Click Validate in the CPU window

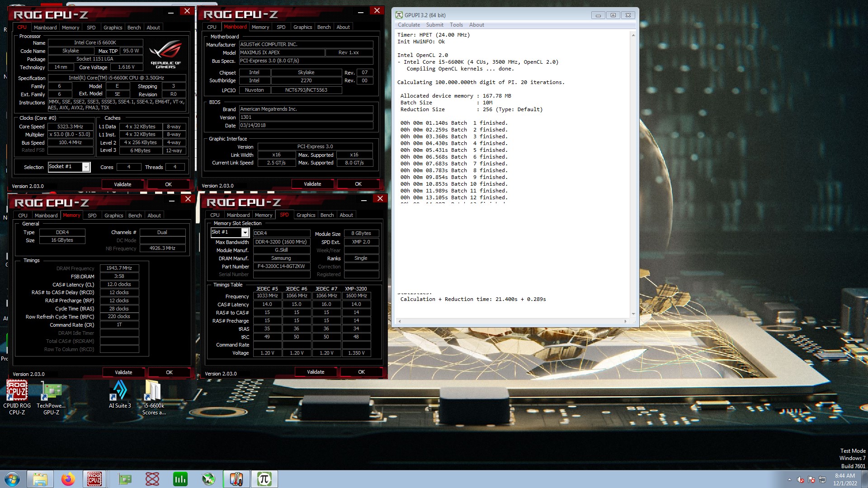pyautogui.click(x=123, y=184)
